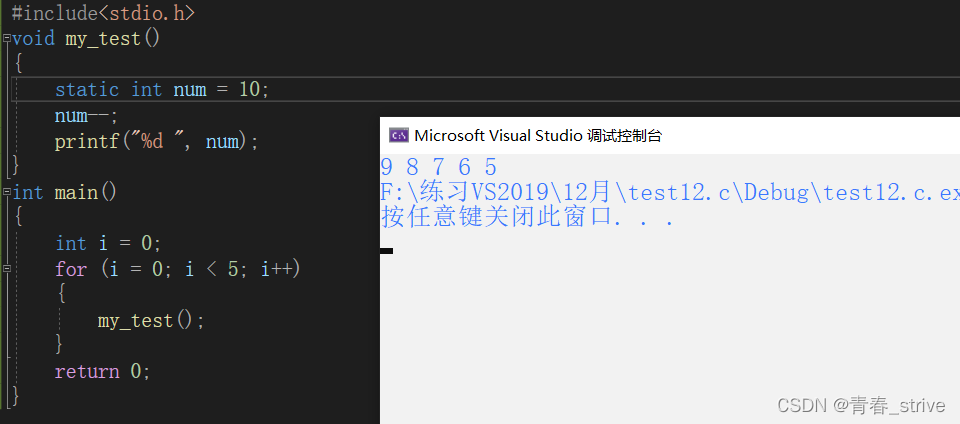Click the #include<stdio.h> line

(x=103, y=13)
